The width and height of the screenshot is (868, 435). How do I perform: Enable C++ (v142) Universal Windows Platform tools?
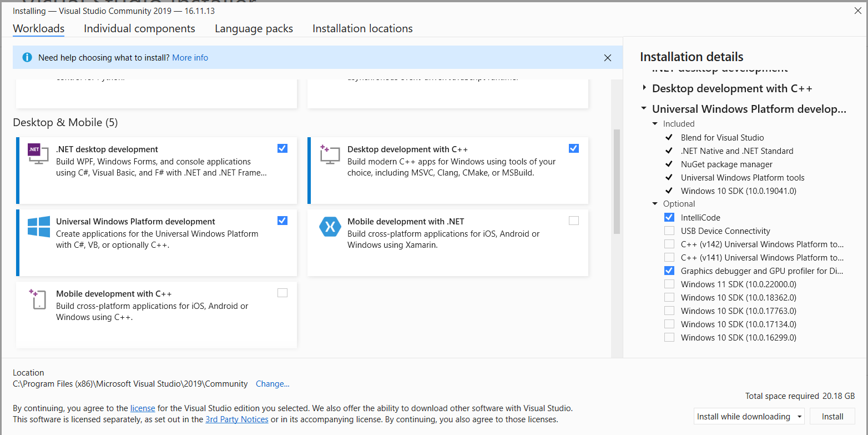coord(669,244)
